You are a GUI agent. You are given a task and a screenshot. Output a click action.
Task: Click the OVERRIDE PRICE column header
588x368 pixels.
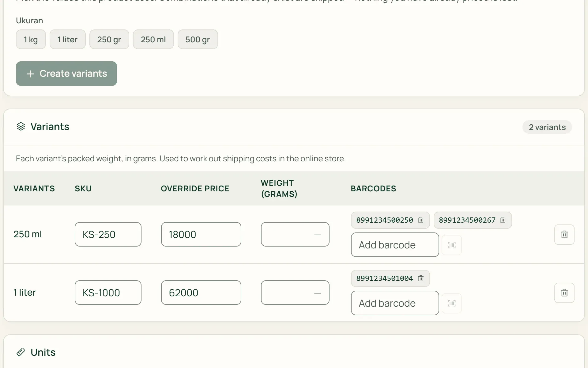(x=195, y=189)
